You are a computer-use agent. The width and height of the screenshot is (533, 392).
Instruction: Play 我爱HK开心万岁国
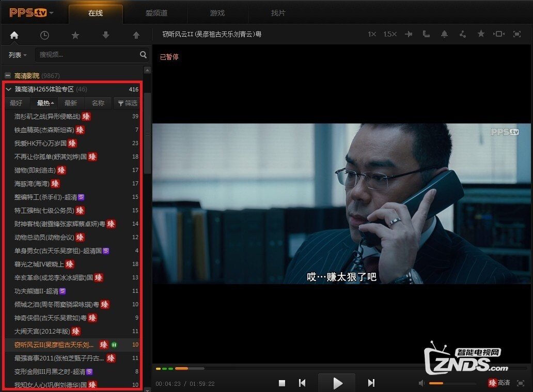click(73, 143)
